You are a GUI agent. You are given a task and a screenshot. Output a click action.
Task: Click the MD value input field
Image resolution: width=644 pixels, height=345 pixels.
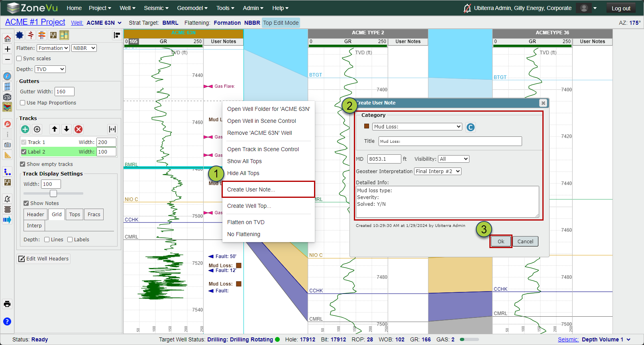(384, 159)
